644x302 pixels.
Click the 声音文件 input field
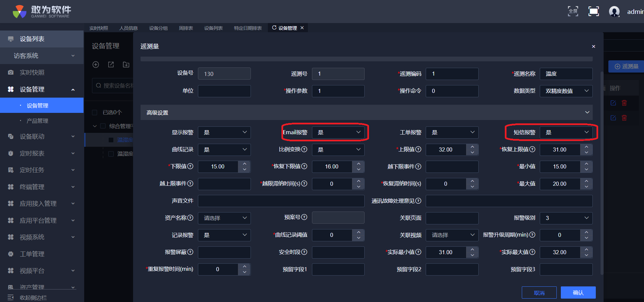[281, 201]
